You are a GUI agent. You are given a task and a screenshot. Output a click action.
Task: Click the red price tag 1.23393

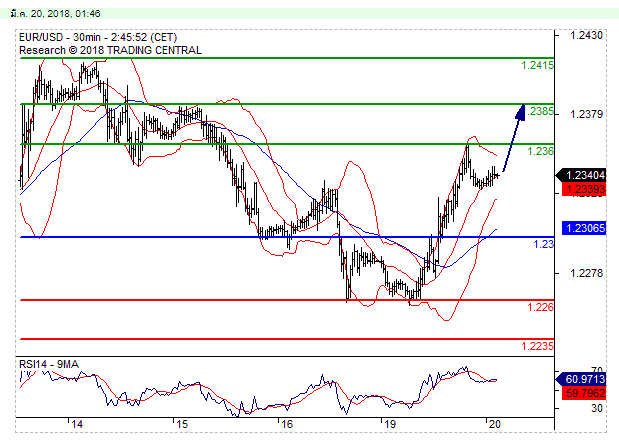tap(584, 189)
